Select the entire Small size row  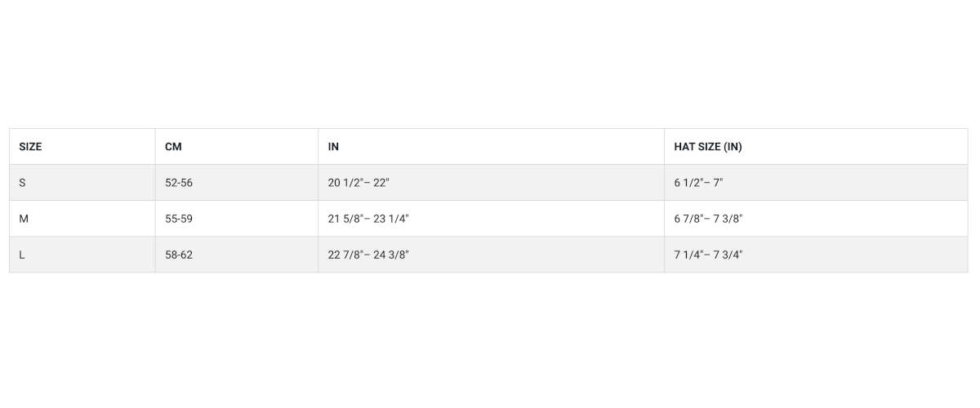tap(490, 183)
